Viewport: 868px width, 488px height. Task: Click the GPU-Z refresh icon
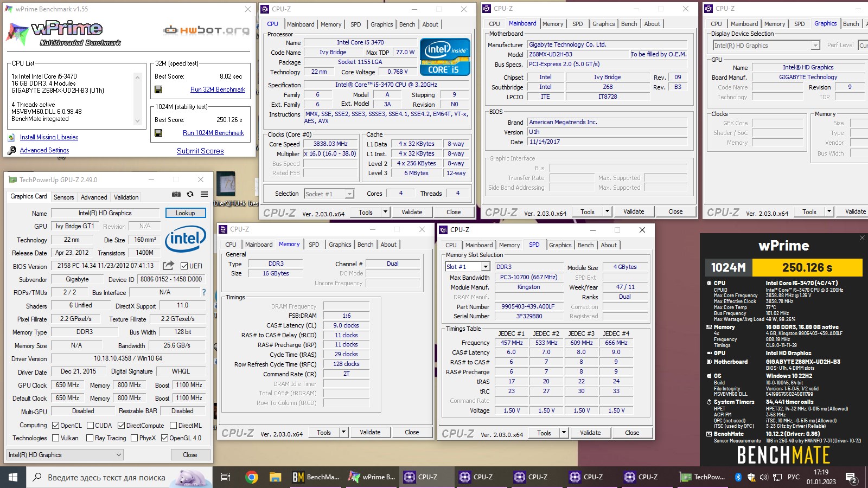(x=190, y=194)
